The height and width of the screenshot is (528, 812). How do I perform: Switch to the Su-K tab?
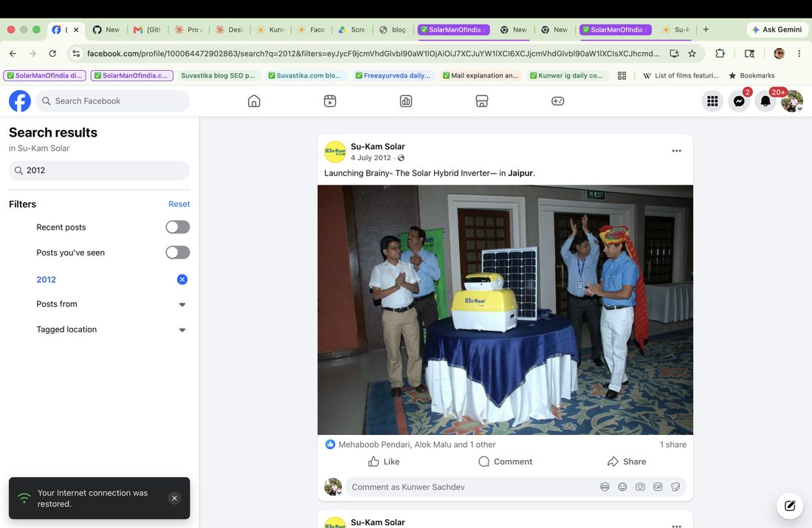(x=676, y=30)
